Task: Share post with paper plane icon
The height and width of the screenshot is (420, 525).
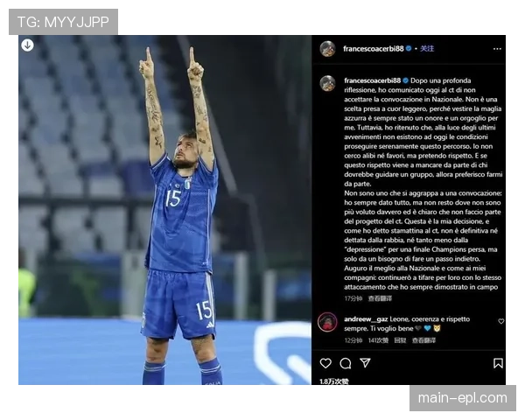Action: coord(365,363)
